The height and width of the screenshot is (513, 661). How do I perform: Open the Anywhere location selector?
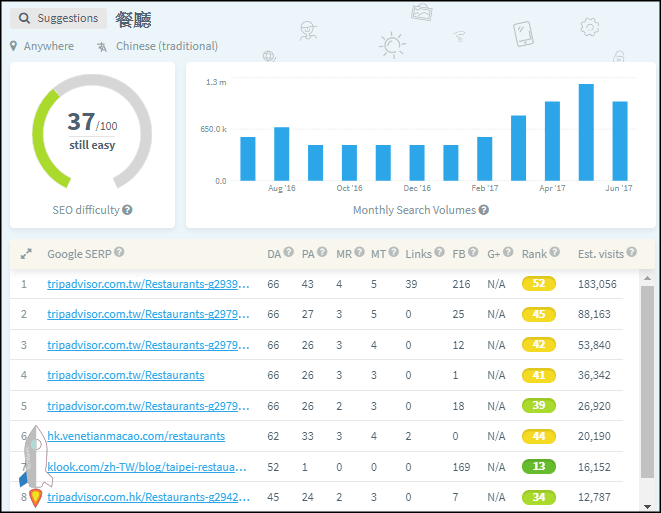tap(42, 46)
